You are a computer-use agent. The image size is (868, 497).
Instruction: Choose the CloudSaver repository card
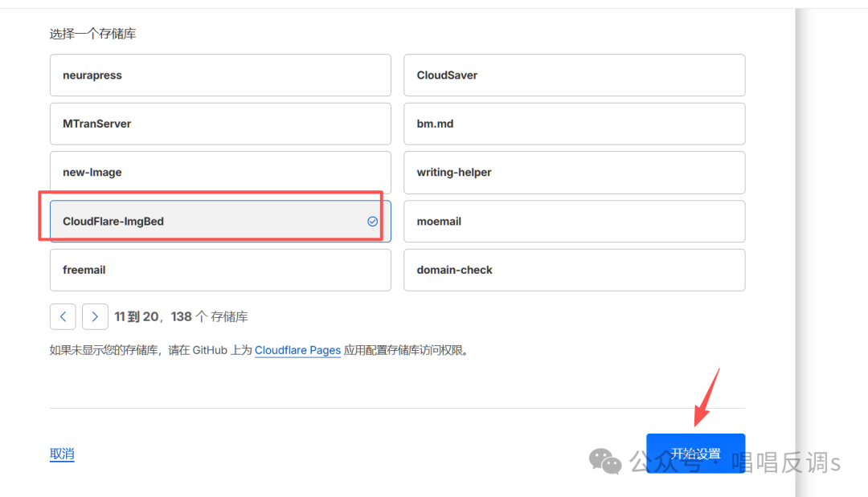(x=574, y=75)
